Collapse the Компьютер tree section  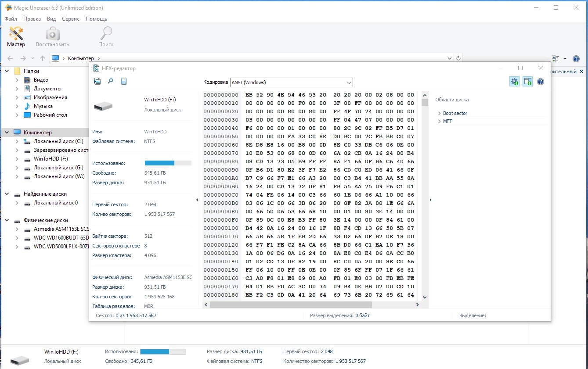[x=7, y=133]
